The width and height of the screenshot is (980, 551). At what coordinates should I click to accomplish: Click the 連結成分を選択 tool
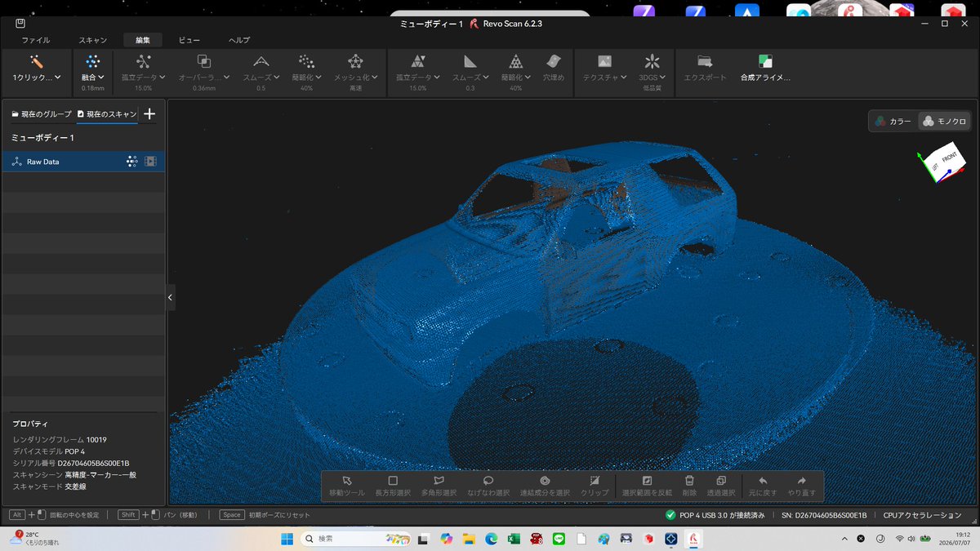[x=545, y=481]
